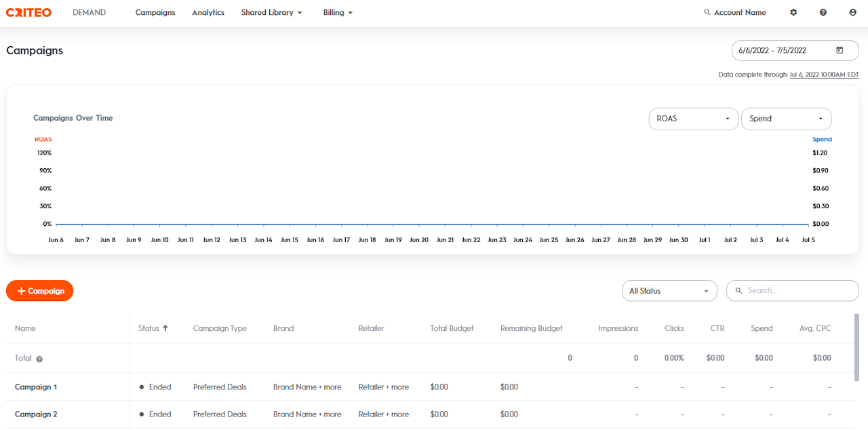Open the user profile icon
868x430 pixels.
[x=852, y=12]
